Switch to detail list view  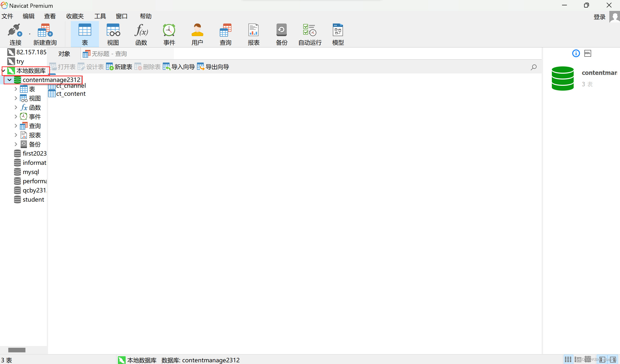[x=578, y=360]
